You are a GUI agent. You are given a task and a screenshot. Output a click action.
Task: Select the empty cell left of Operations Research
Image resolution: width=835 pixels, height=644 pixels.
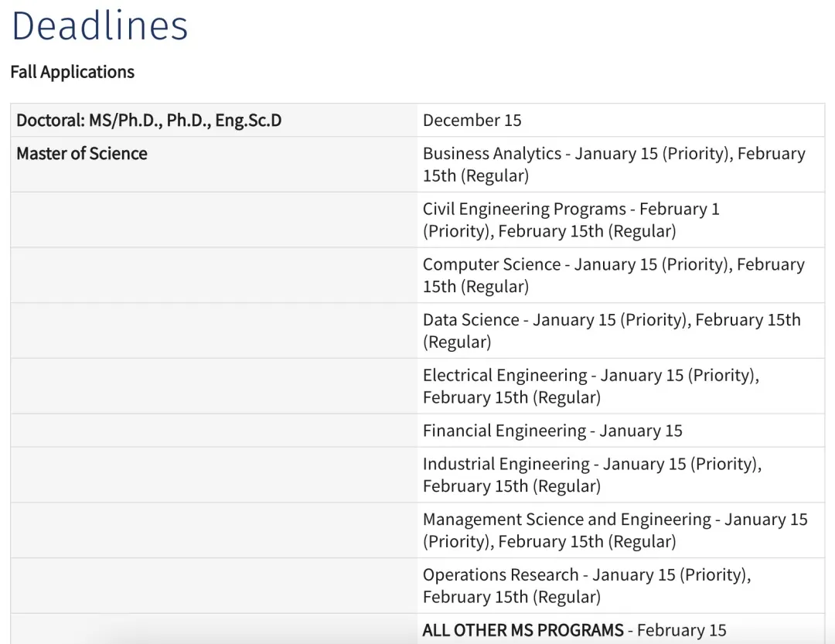pyautogui.click(x=214, y=585)
